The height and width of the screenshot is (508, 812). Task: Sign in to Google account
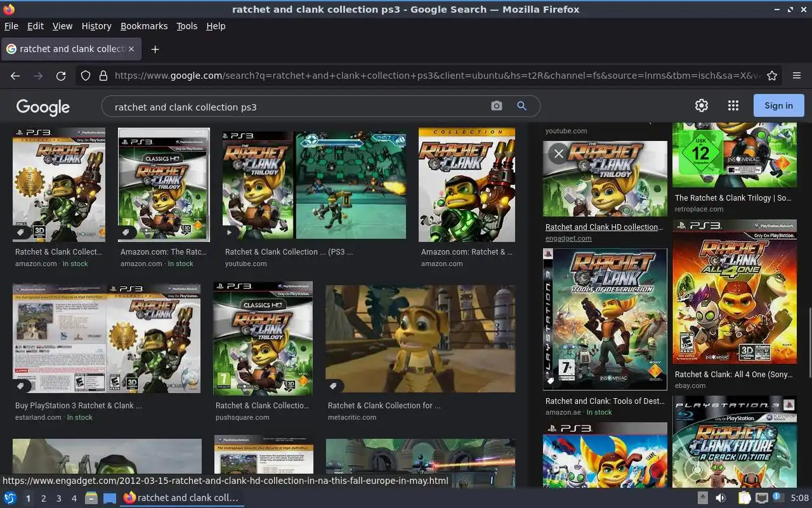tap(778, 105)
